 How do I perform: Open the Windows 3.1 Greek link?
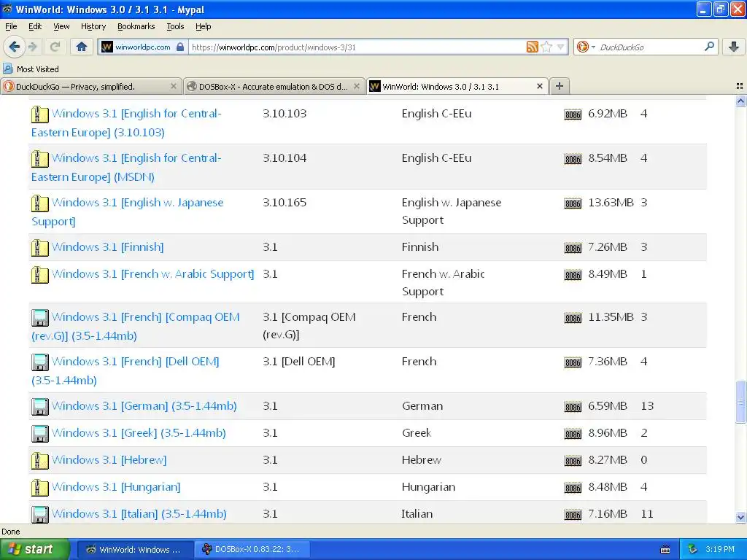pos(139,433)
